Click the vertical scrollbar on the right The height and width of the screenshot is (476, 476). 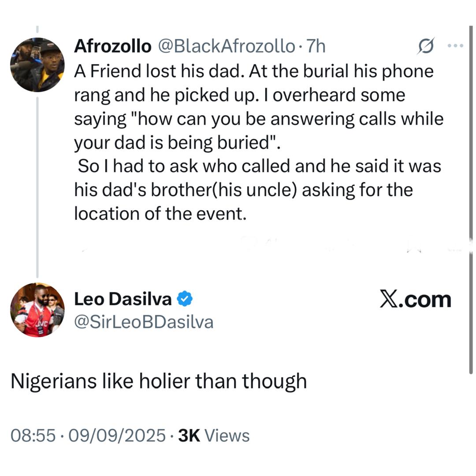pyautogui.click(x=471, y=198)
